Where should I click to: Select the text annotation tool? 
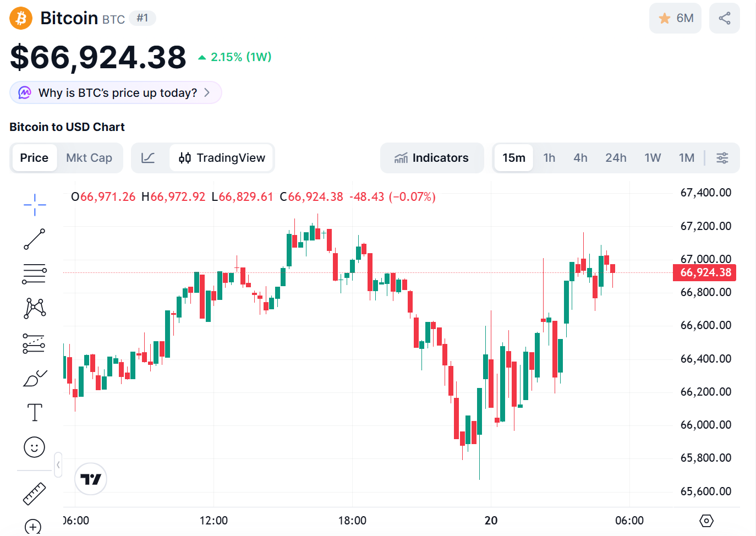35,412
